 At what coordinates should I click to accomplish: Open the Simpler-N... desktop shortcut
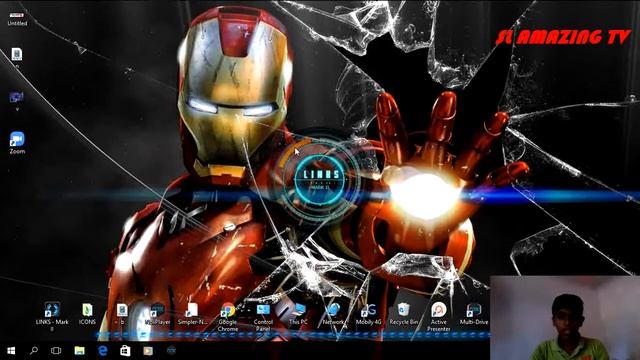(x=192, y=313)
